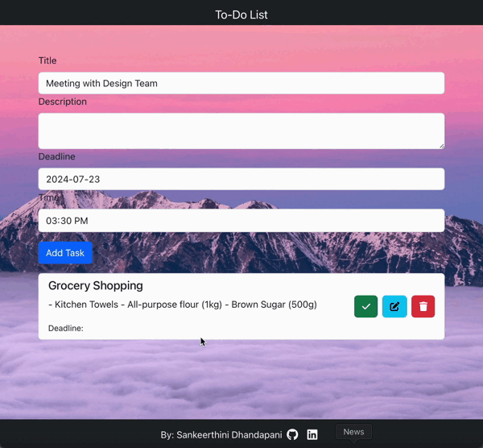Open the LinkedIn icon in footer
Screen dimensions: 483x448
312,434
